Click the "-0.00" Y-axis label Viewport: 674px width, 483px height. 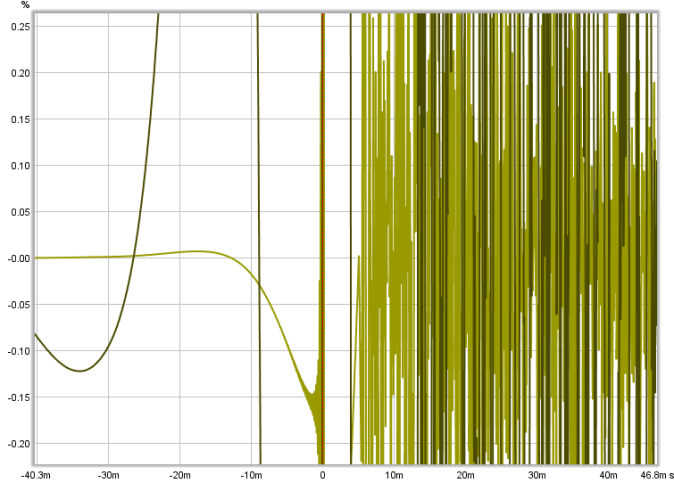tap(19, 259)
